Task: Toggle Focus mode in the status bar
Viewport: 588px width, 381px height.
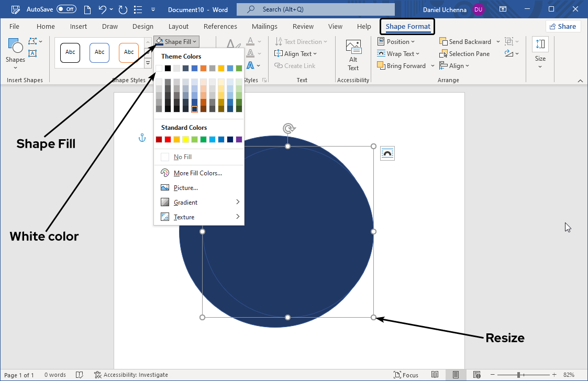Action: click(406, 375)
